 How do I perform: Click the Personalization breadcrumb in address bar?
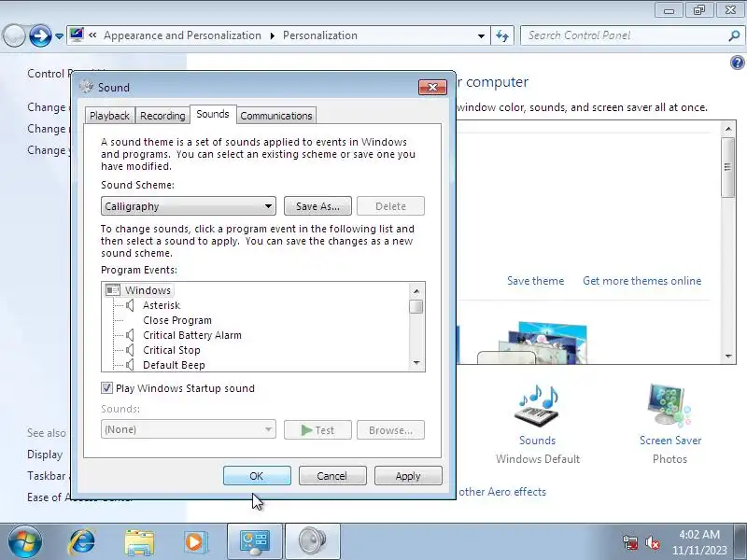(x=320, y=35)
